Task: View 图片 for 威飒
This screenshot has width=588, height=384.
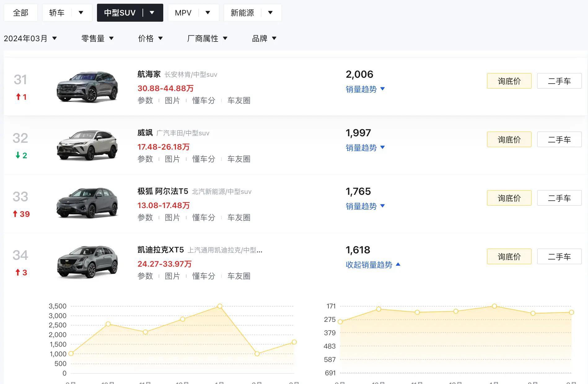Action: point(172,159)
